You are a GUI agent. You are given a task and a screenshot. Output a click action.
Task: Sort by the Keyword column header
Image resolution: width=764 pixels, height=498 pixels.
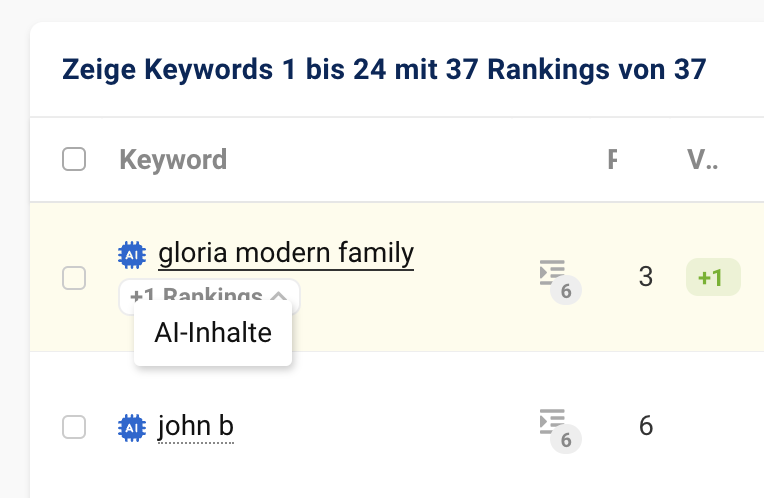tap(173, 159)
